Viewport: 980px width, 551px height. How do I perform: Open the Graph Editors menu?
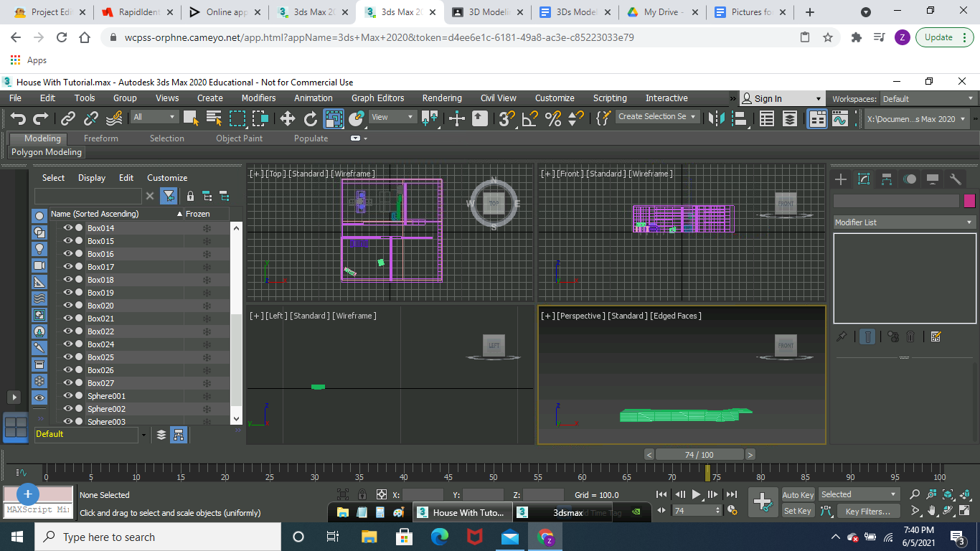click(x=377, y=98)
